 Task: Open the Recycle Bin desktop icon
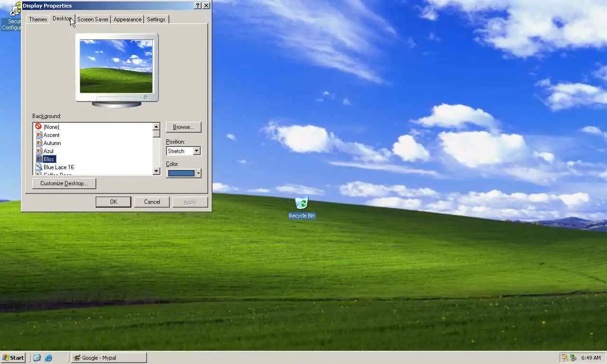coord(302,208)
